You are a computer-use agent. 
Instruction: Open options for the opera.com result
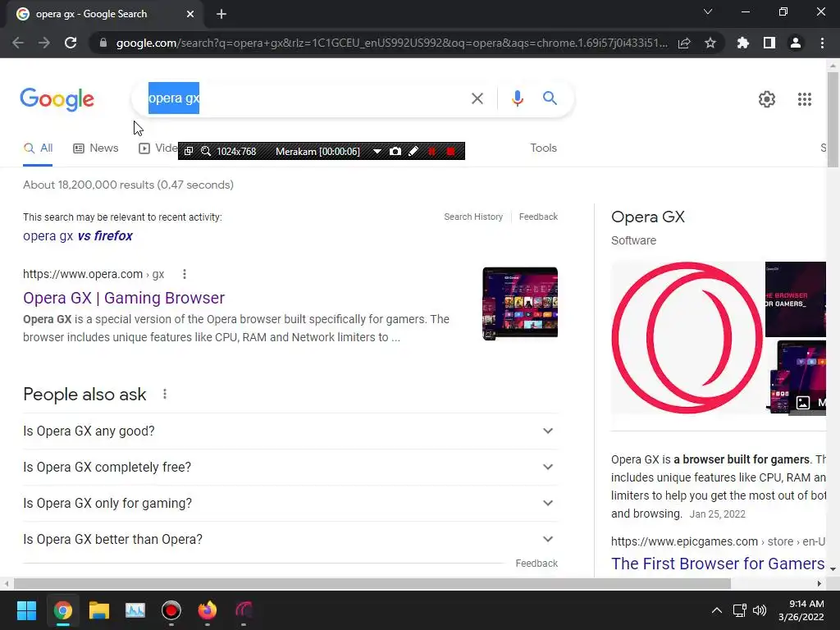185,274
